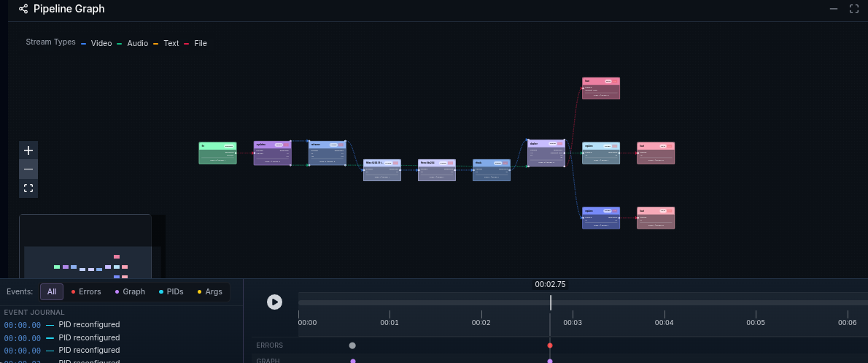Select the reframer node
The image size is (868, 363).
(x=328, y=153)
